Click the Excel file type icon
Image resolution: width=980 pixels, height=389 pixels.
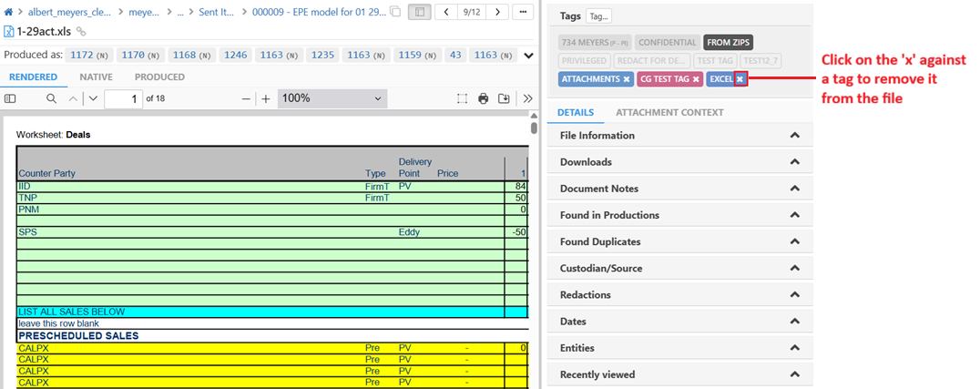9,31
